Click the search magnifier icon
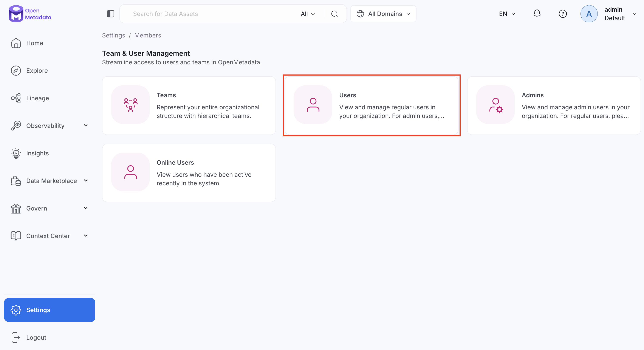This screenshot has height=350, width=644. 334,14
